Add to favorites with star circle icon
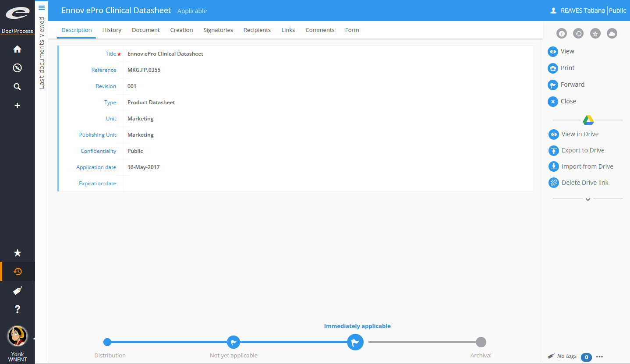Screen dimensions: 630x364 595,33
